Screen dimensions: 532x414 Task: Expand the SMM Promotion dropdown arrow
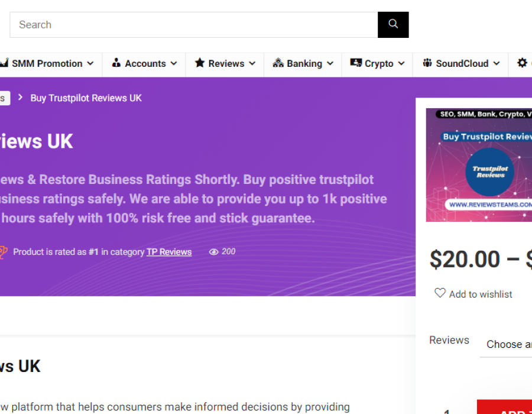(x=90, y=64)
